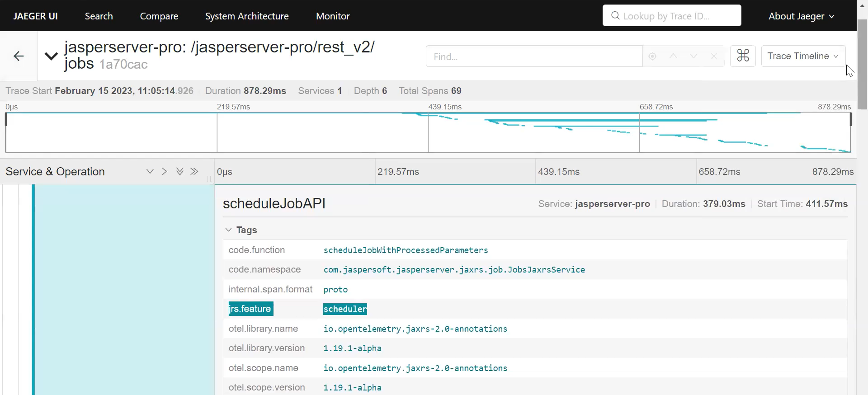Click the Lookup by Trace ID field
The width and height of the screenshot is (868, 395).
672,16
